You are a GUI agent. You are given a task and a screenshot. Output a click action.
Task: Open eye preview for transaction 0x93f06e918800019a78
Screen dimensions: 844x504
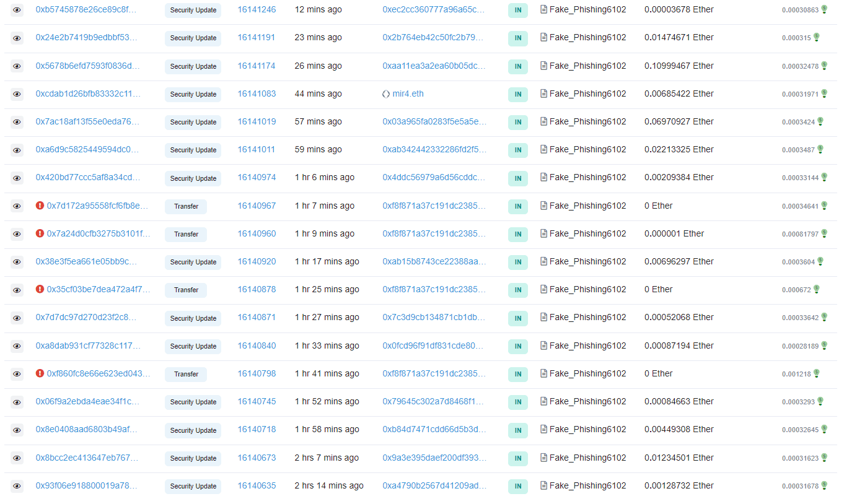[17, 486]
